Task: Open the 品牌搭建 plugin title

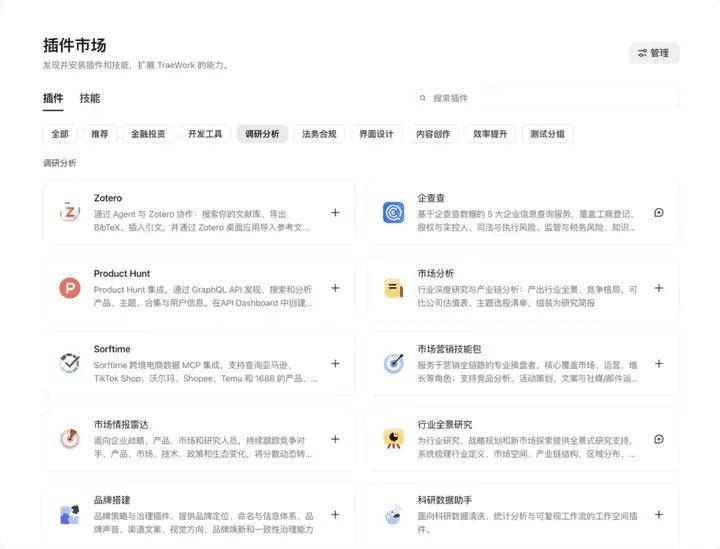Action: pyautogui.click(x=112, y=500)
